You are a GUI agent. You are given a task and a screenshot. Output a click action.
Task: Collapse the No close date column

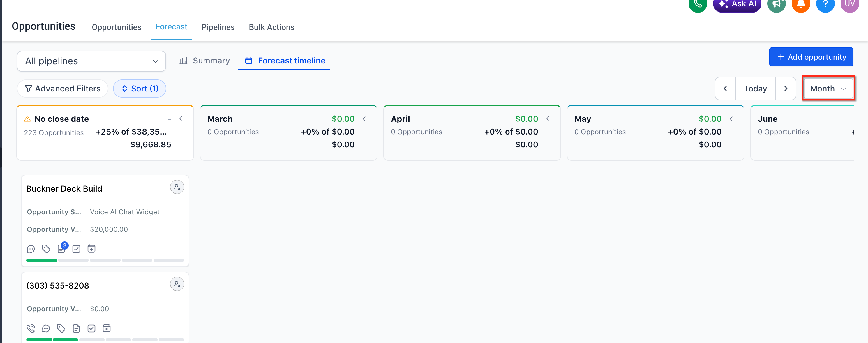[181, 119]
